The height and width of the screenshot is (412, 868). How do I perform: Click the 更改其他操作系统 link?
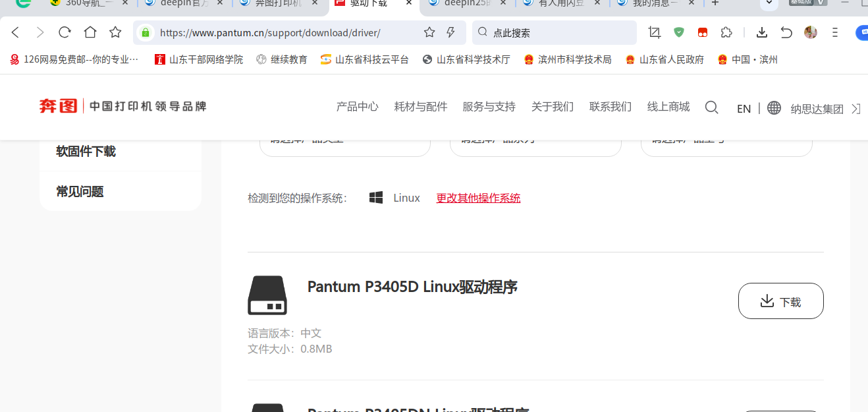point(478,198)
